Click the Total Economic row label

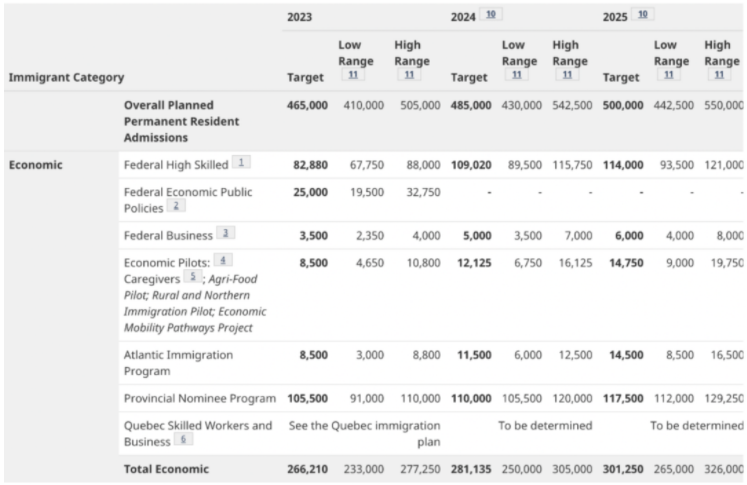(x=166, y=469)
